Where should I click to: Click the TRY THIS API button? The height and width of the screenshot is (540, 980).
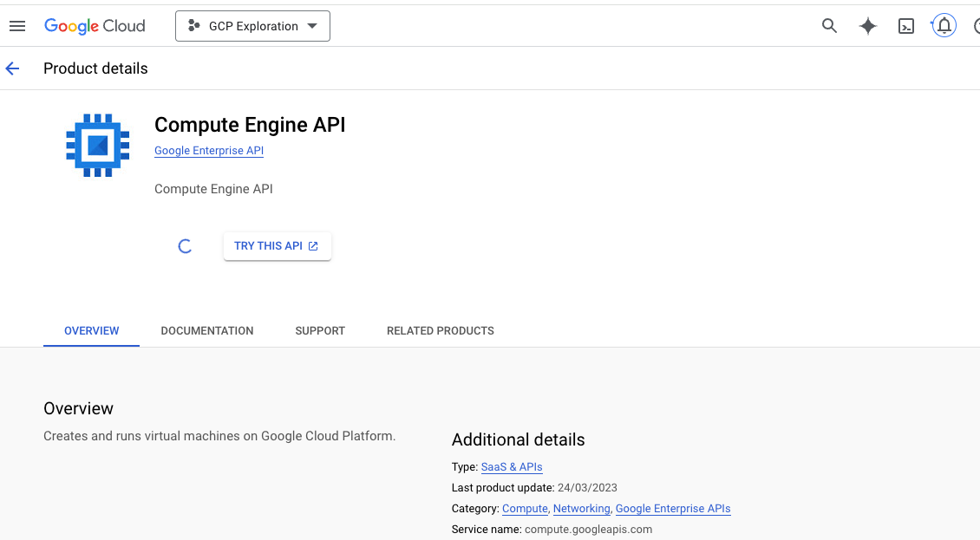pyautogui.click(x=277, y=246)
